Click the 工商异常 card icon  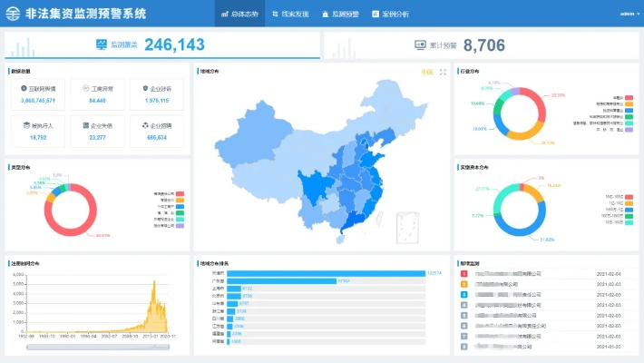pyautogui.click(x=85, y=88)
